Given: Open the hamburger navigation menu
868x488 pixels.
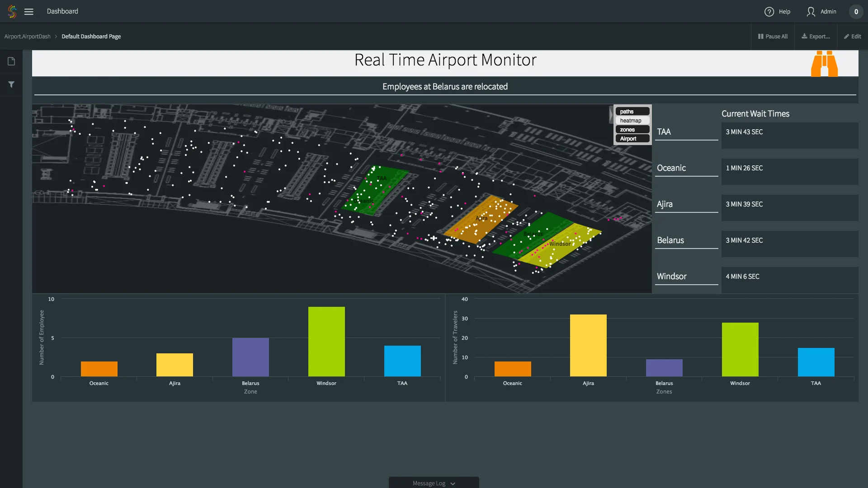Looking at the screenshot, I should (29, 12).
